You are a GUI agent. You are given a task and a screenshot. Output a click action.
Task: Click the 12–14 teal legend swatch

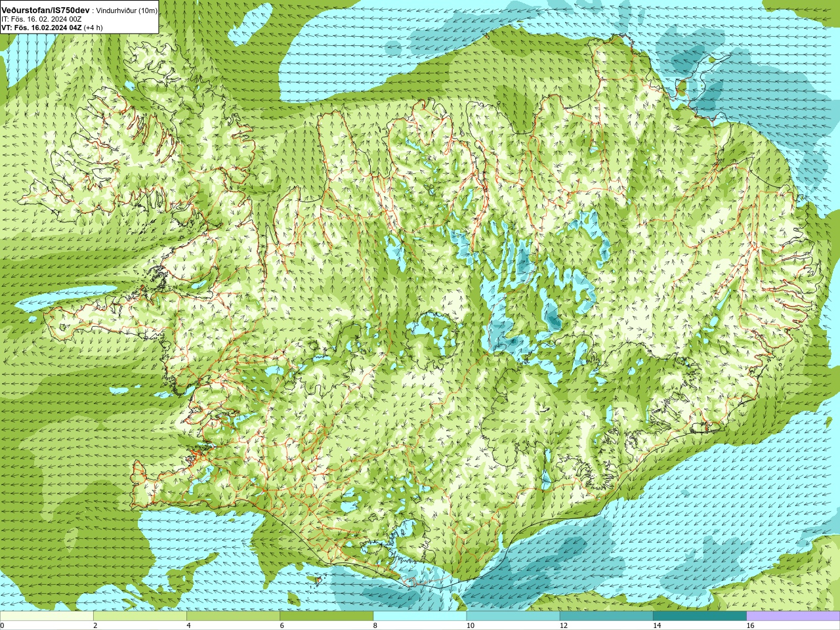(606, 616)
